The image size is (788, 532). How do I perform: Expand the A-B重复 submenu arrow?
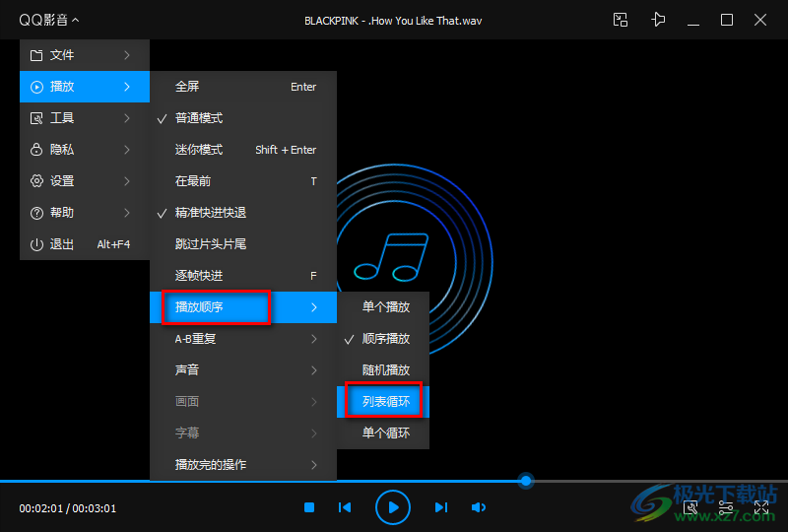pyautogui.click(x=314, y=339)
